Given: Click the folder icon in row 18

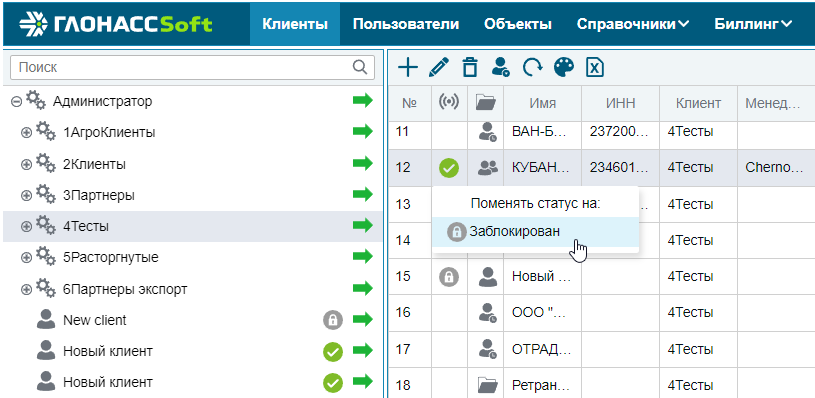Looking at the screenshot, I should (488, 385).
